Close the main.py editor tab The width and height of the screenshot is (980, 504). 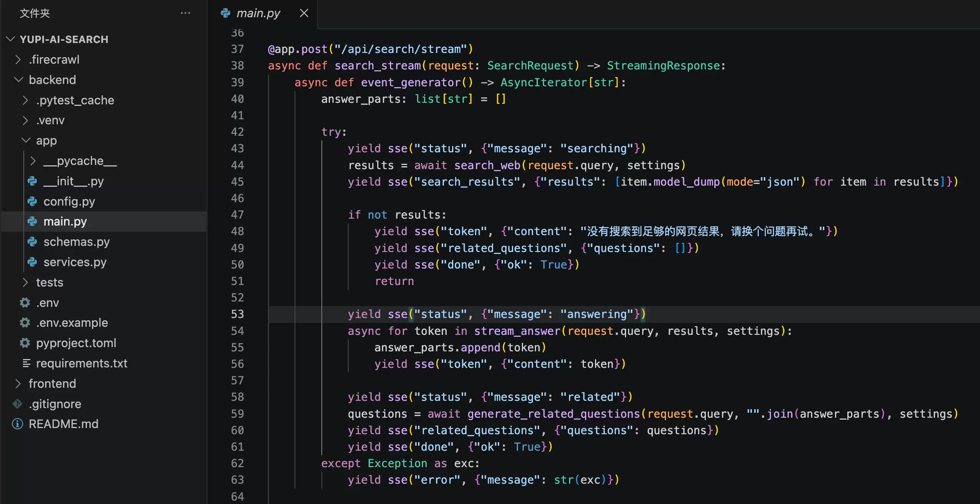(304, 13)
